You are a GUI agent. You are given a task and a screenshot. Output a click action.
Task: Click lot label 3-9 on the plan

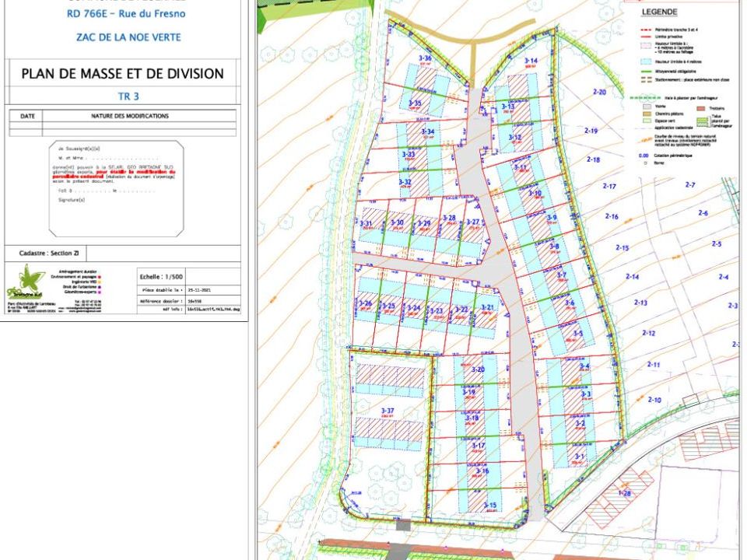[552, 218]
